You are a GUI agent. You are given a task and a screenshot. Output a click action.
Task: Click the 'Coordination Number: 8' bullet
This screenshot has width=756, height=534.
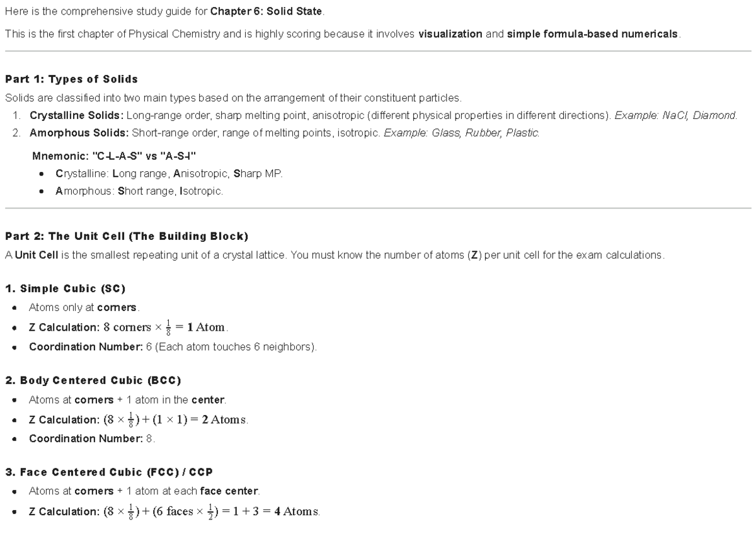tap(92, 439)
